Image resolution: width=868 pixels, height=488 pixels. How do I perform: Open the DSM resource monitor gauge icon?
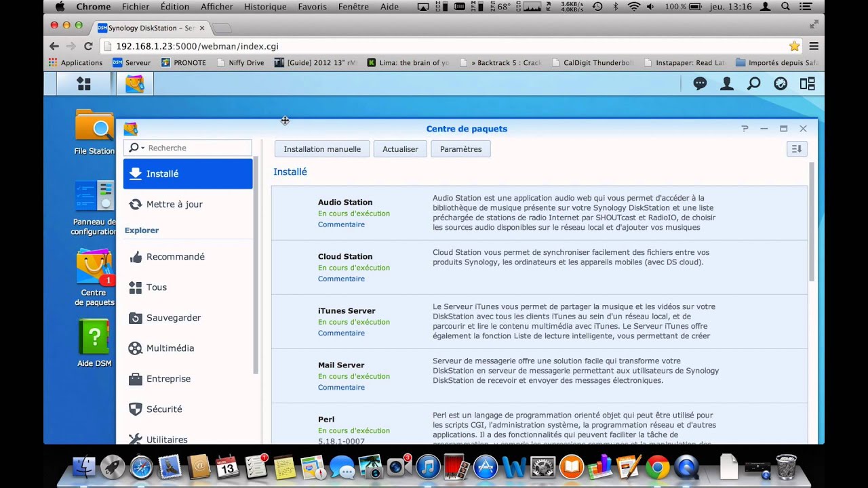[x=781, y=83]
